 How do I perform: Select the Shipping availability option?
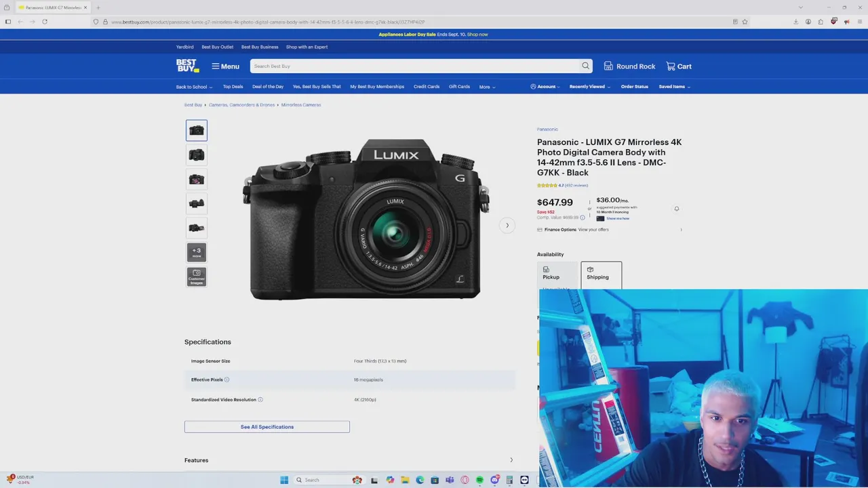click(x=601, y=275)
